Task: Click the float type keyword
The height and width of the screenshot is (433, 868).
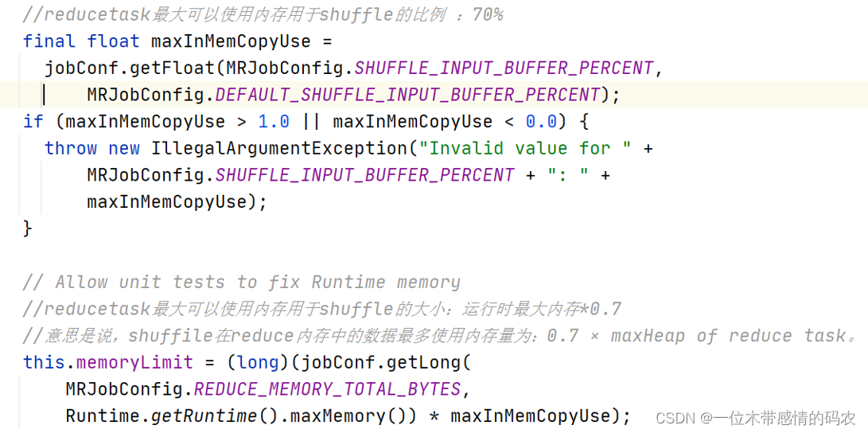Action: point(113,41)
